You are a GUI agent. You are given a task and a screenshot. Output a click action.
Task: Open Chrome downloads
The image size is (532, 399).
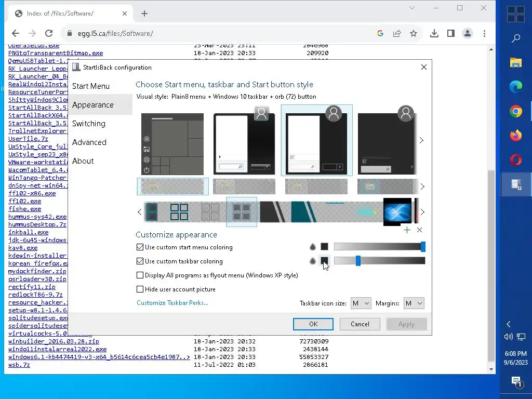pos(434,33)
